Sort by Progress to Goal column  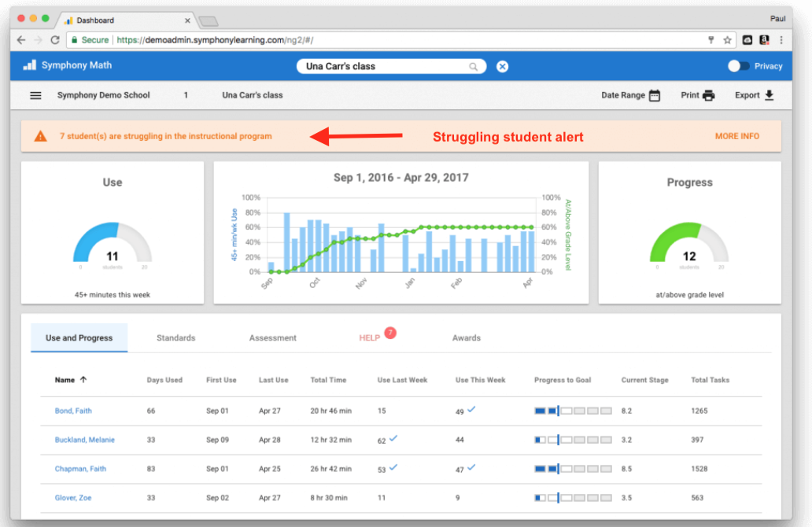tap(563, 380)
